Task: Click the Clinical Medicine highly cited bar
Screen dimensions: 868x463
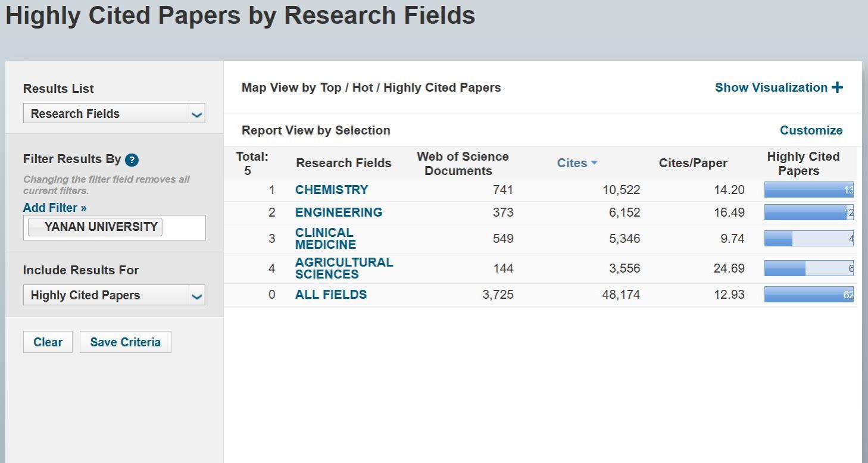Action: [x=808, y=239]
